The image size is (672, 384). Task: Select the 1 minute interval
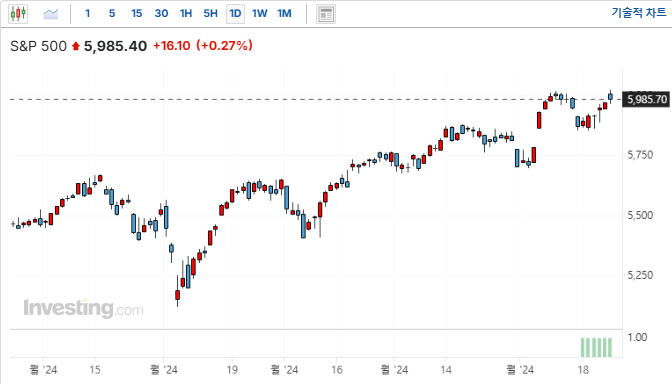(x=87, y=14)
